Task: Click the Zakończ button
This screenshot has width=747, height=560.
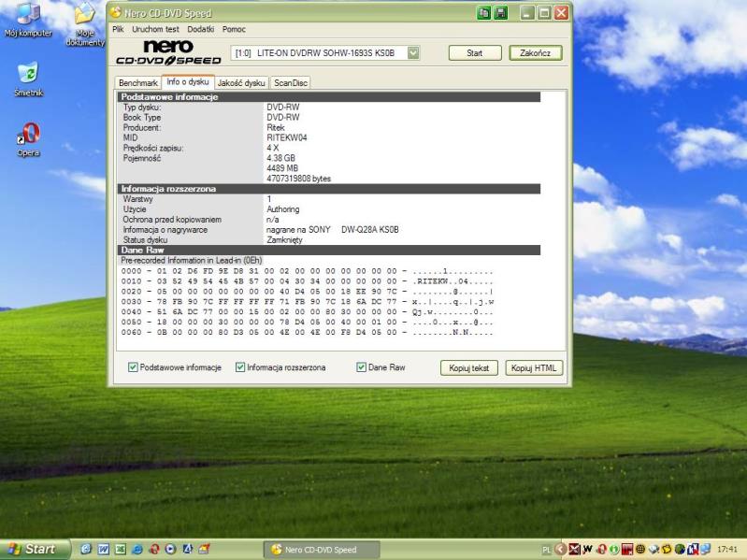Action: pos(536,53)
